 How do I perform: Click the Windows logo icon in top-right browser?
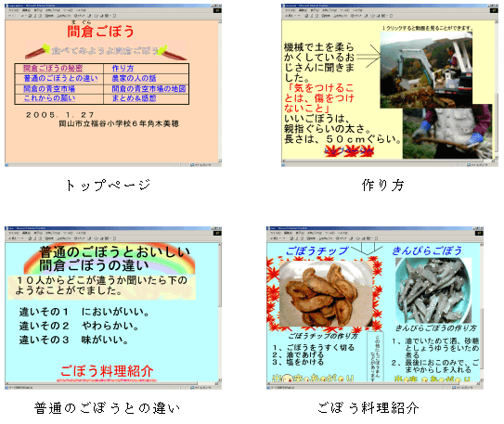point(494,10)
